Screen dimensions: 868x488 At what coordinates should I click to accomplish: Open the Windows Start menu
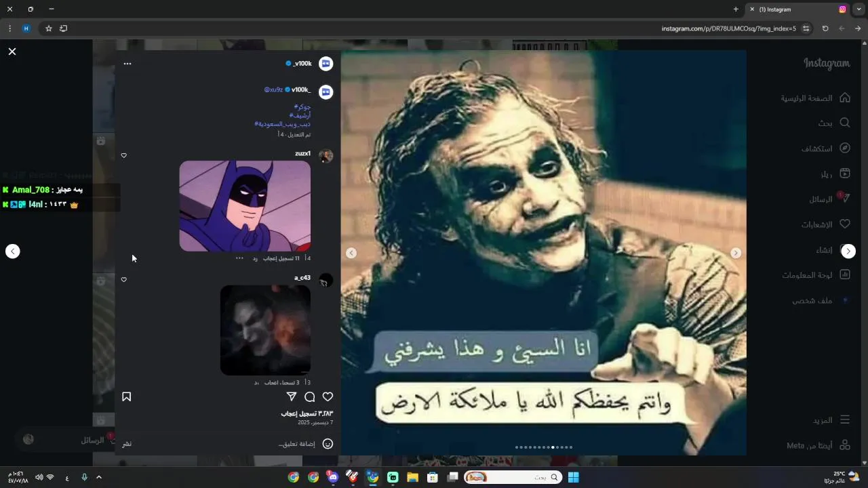(574, 477)
